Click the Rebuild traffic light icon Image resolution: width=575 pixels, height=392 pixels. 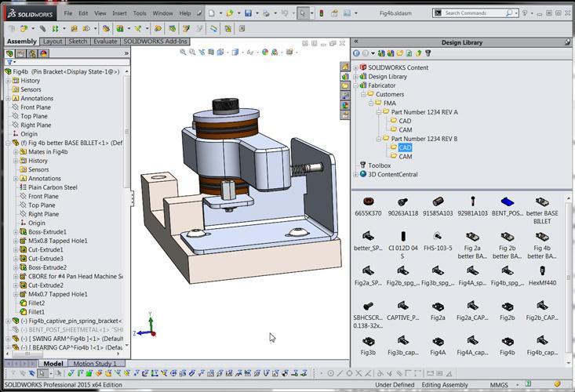coord(322,13)
